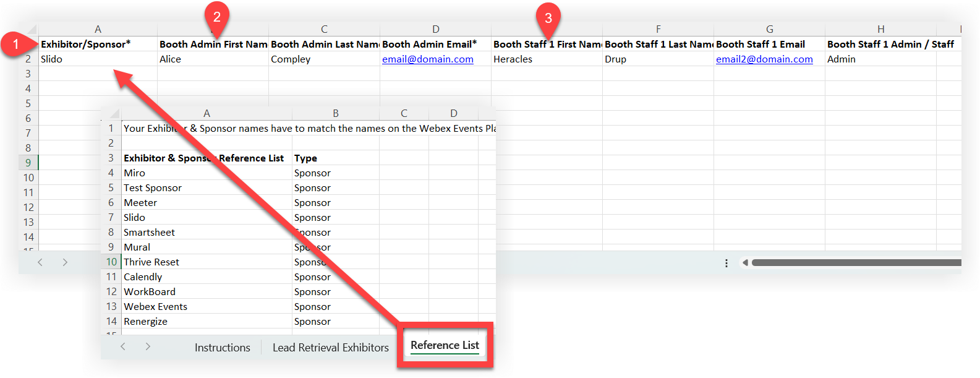
Task: Select the WorkBoard cell
Action: 207,291
